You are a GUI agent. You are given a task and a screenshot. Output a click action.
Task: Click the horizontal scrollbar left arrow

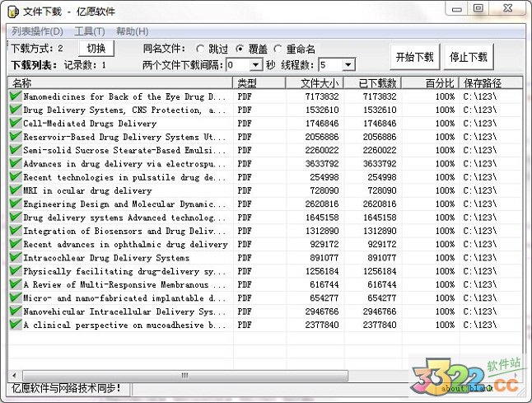click(14, 376)
